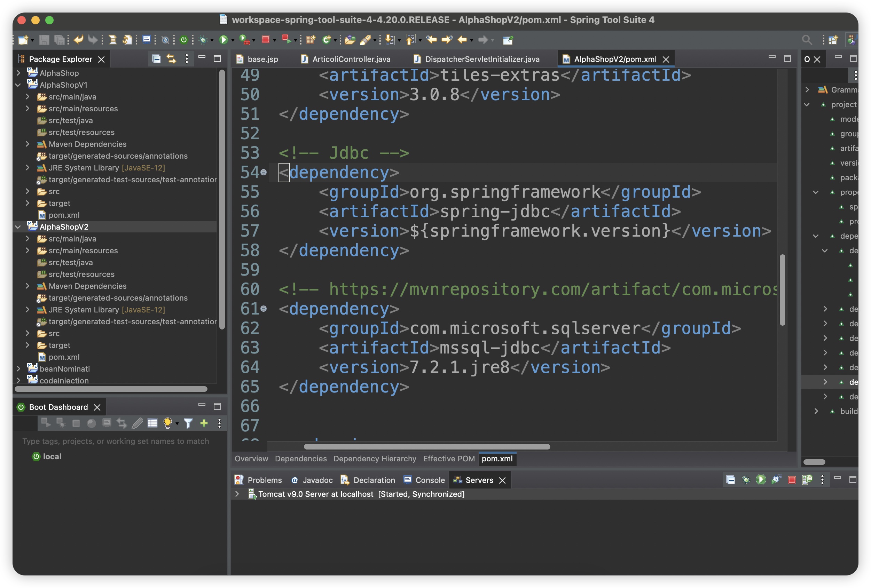Click Start server in profile mode icon
This screenshot has width=871, height=588.
776,480
